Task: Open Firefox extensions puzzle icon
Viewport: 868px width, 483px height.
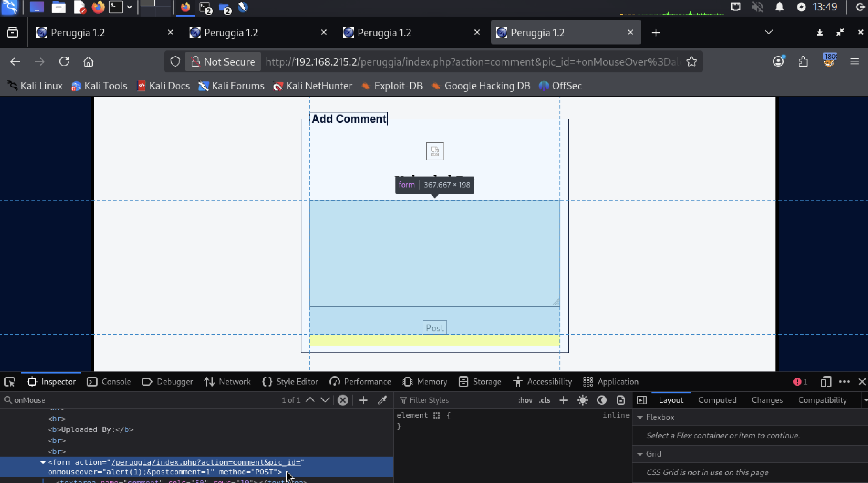Action: pyautogui.click(x=803, y=62)
